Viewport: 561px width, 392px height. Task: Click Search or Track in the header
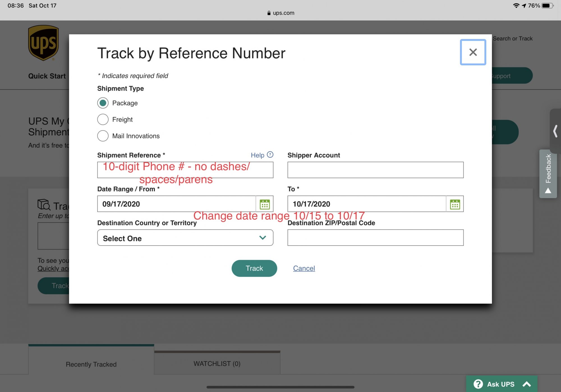512,38
